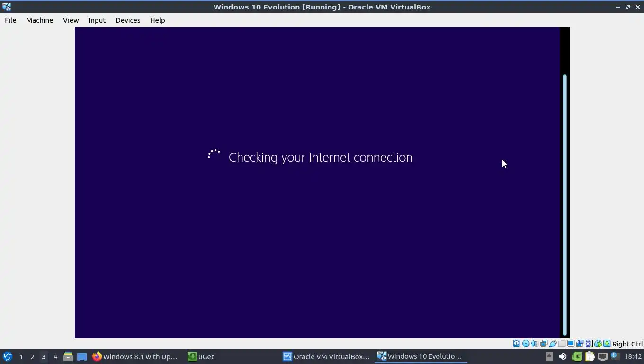Open the file manager launcher icon
This screenshot has height=364, width=644.
[68, 356]
